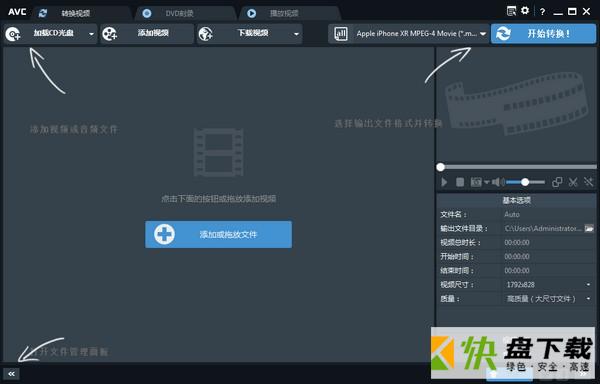Click the AVC logo
600x384 pixels.
coord(17,12)
